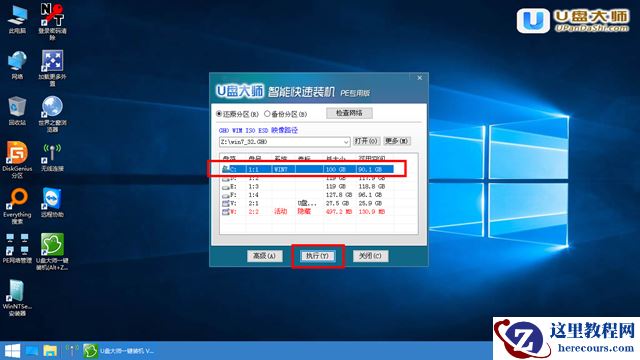The height and width of the screenshot is (360, 640).
Task: Launch DiskGenius 分区 desktop icon
Action: click(x=17, y=160)
